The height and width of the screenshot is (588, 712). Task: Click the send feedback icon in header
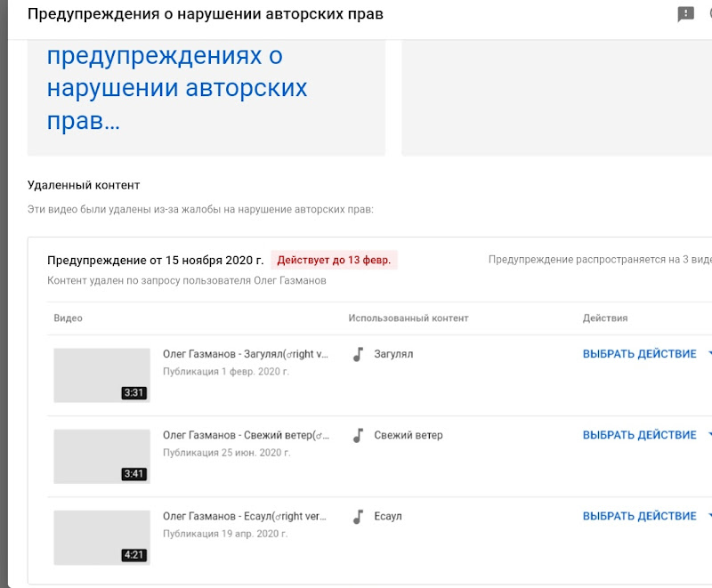(x=685, y=14)
